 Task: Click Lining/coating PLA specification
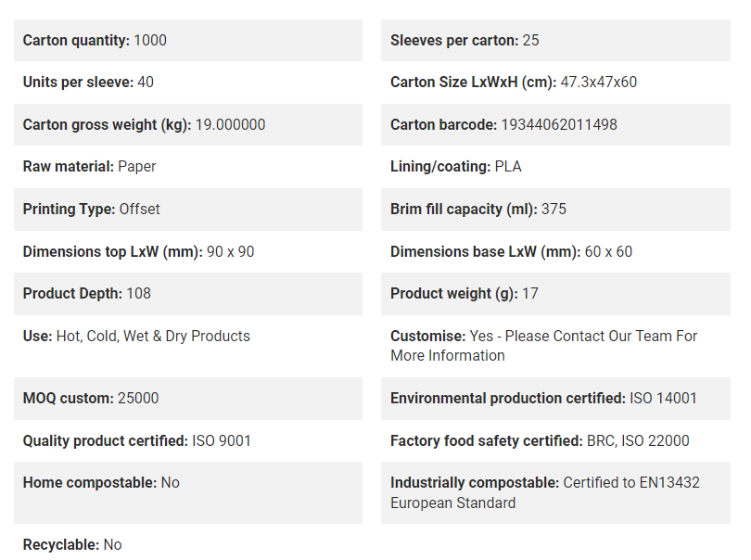click(555, 166)
